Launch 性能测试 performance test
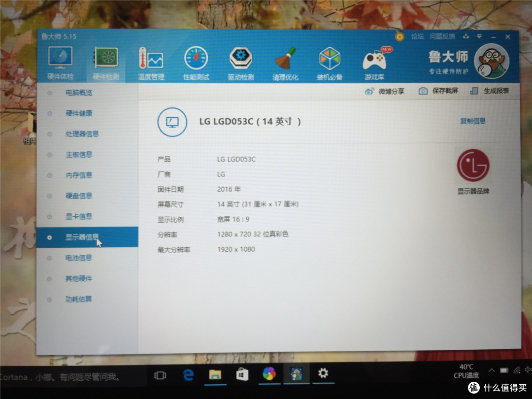Viewport: 532px width, 399px height. pyautogui.click(x=196, y=64)
